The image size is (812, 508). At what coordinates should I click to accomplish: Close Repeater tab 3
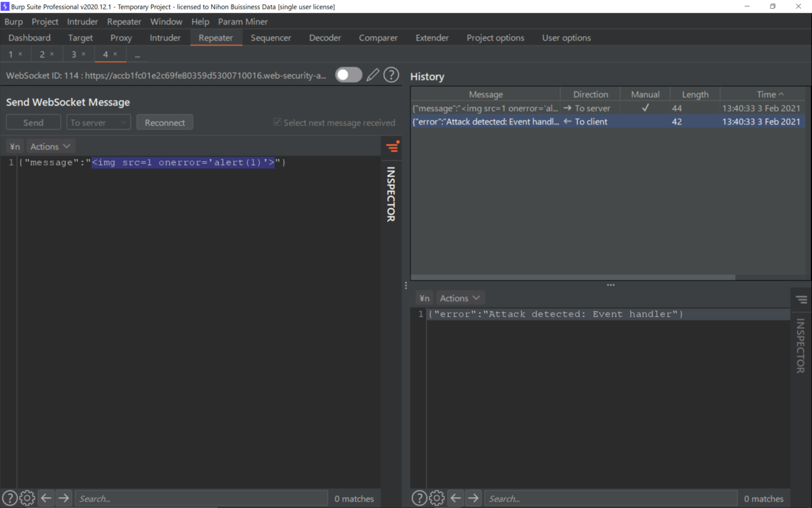[x=84, y=54]
